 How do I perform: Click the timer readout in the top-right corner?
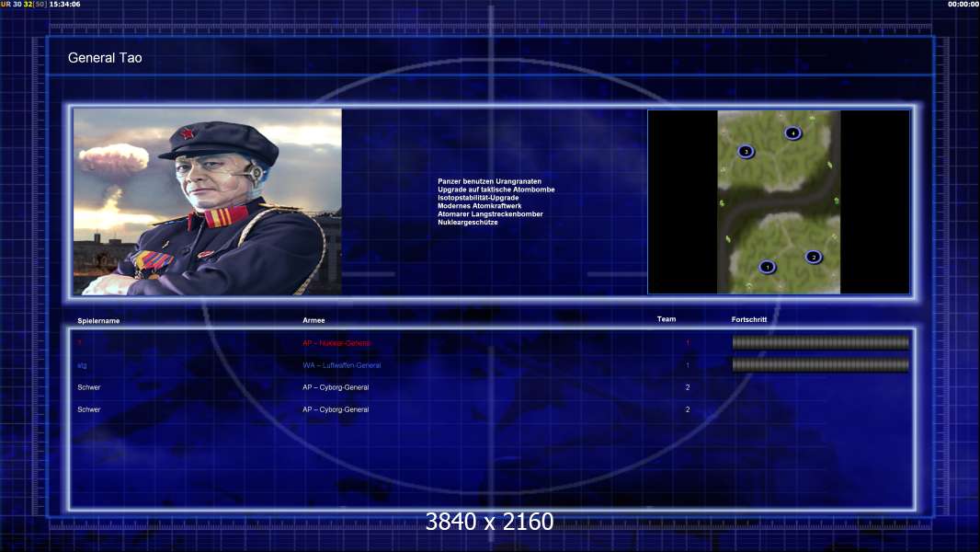click(x=963, y=4)
